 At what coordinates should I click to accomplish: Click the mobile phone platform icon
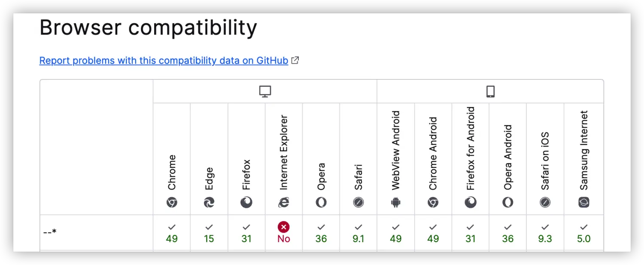[490, 91]
